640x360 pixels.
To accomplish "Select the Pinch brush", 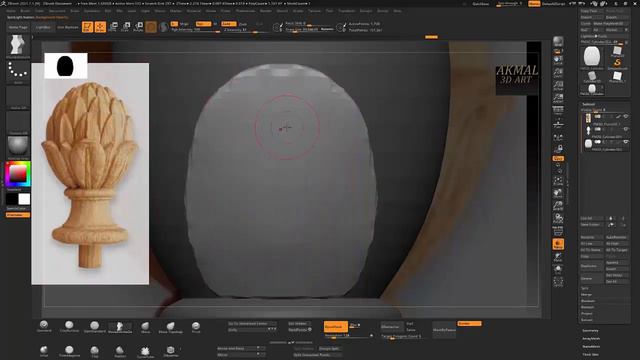I will (196, 327).
